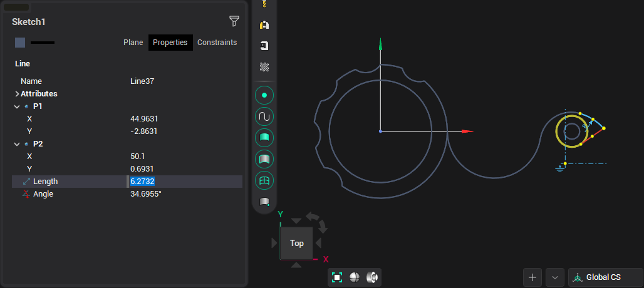This screenshot has height=288, width=644.
Task: Click the section view icon in bottom toolbar
Action: coord(372,277)
